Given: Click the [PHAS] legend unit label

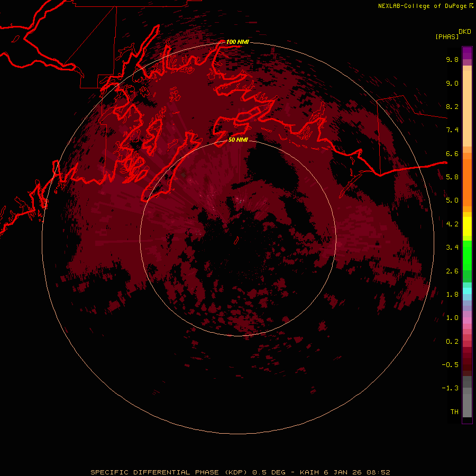Looking at the screenshot, I should (x=447, y=36).
